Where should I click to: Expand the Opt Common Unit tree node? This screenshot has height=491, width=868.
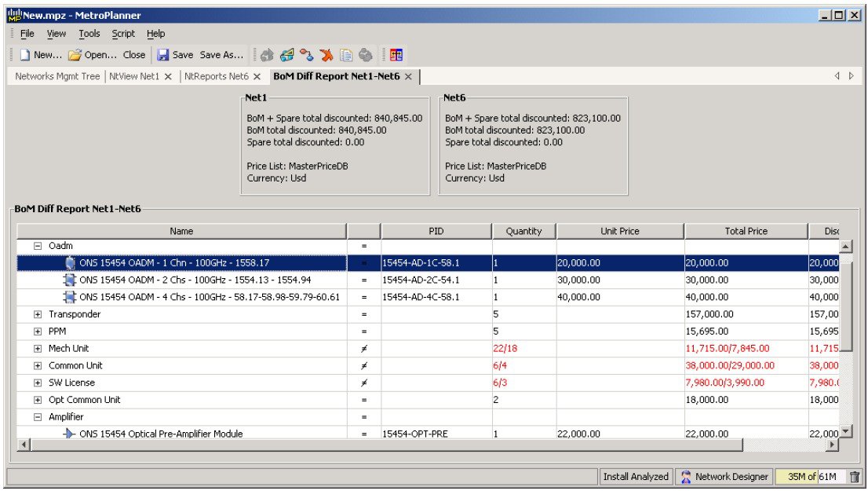[38, 400]
